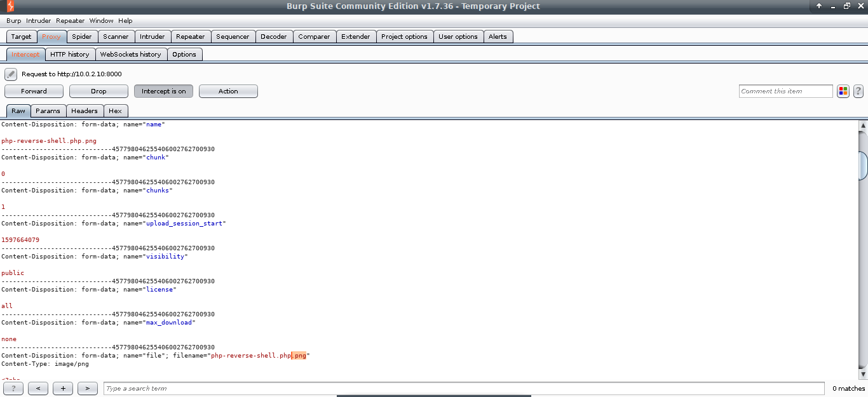Image resolution: width=868 pixels, height=397 pixels.
Task: Switch to the Comparer tab
Action: click(315, 37)
